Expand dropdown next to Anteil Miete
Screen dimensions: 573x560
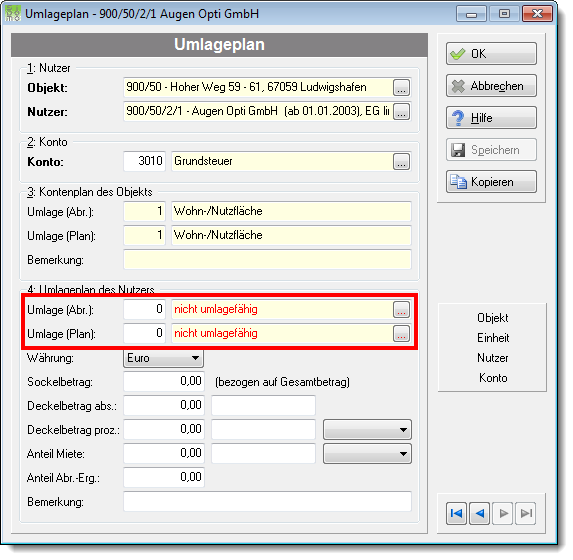coord(367,454)
